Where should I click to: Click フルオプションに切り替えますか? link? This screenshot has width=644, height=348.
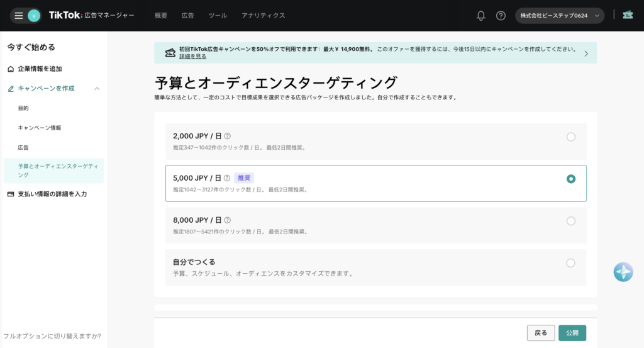click(52, 335)
